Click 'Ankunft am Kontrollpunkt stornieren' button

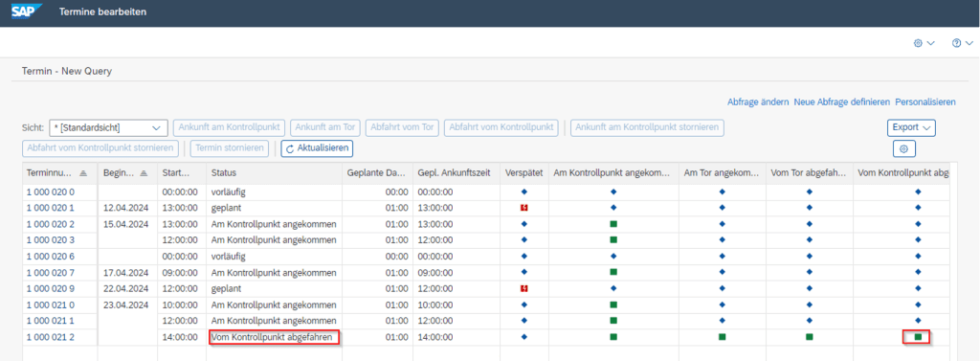click(x=648, y=127)
